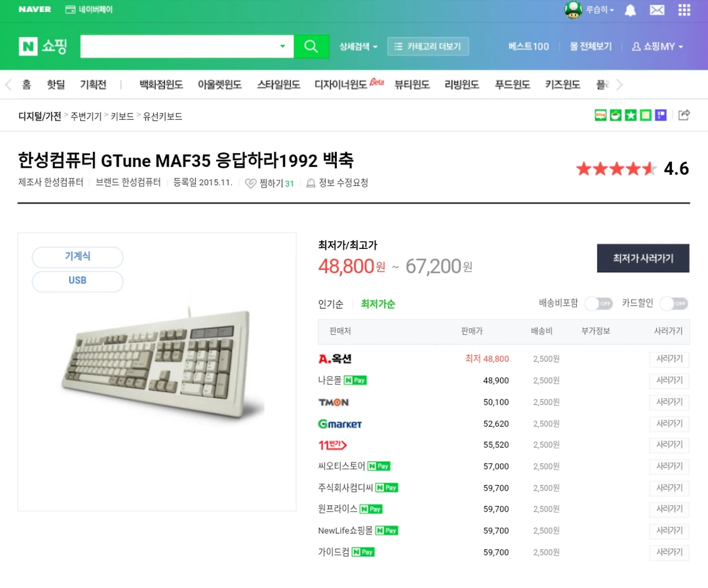The width and height of the screenshot is (708, 588).
Task: Open the search box dropdown arrow
Action: tap(283, 46)
